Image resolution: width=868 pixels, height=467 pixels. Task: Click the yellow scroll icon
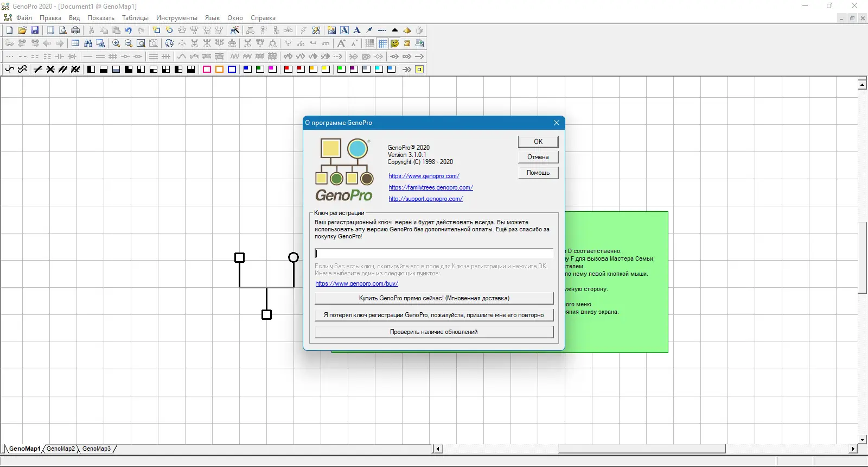pos(407,43)
